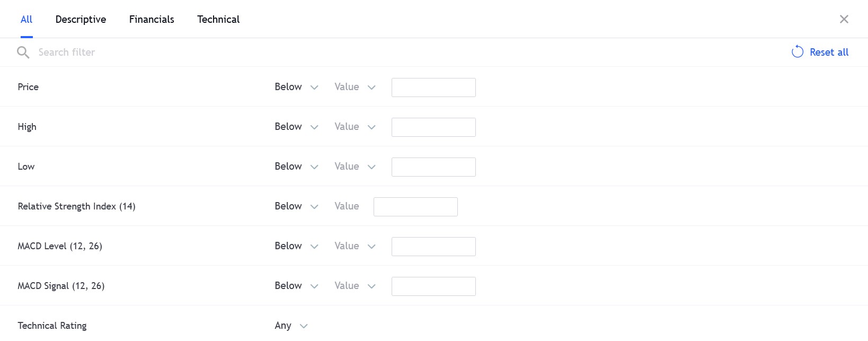Open the Technical Rating Any dropdown
The image size is (868, 341).
(x=291, y=326)
